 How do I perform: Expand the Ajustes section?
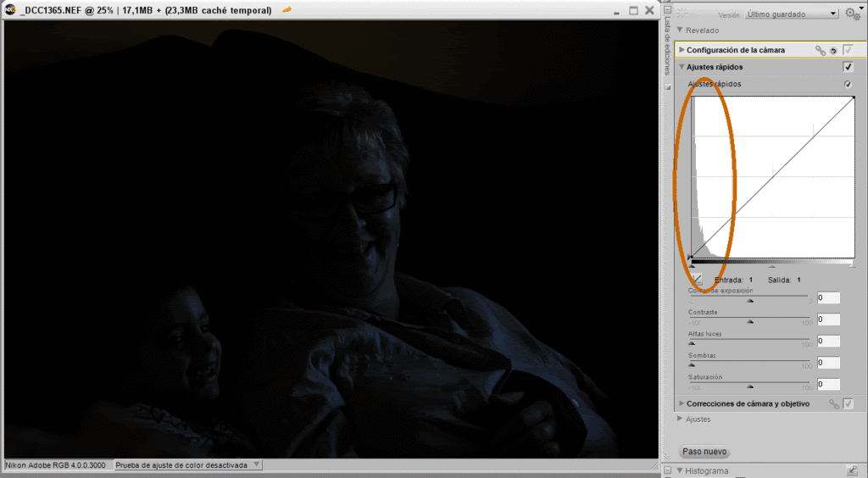pos(681,419)
